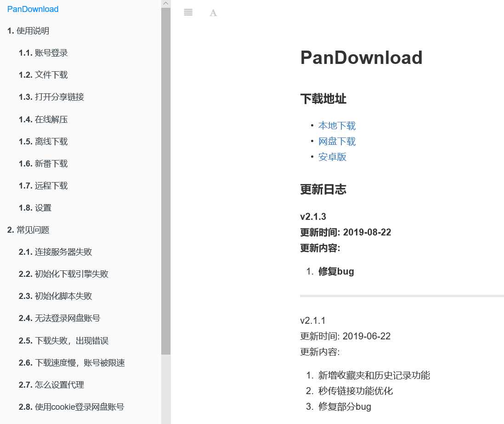Open section 1.4. 在线解压
The height and width of the screenshot is (424, 504).
[43, 120]
